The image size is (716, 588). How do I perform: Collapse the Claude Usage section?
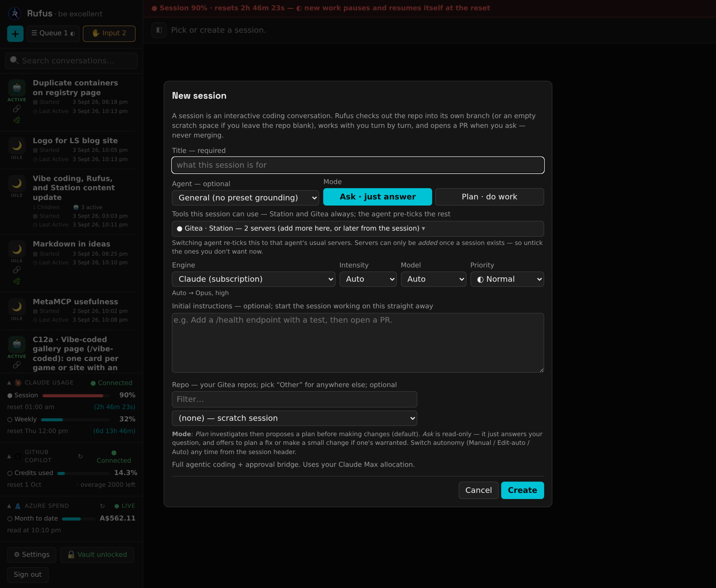coord(9,383)
